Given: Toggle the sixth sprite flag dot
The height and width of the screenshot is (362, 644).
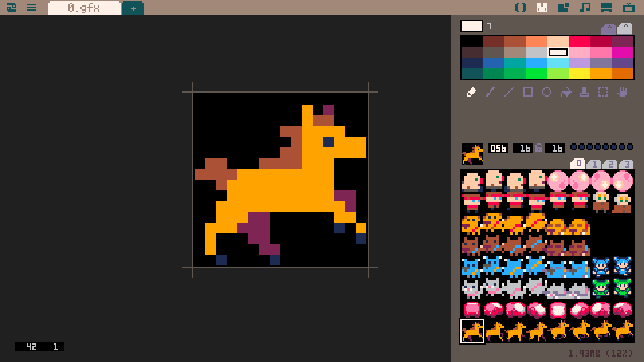Looking at the screenshot, I should (614, 147).
